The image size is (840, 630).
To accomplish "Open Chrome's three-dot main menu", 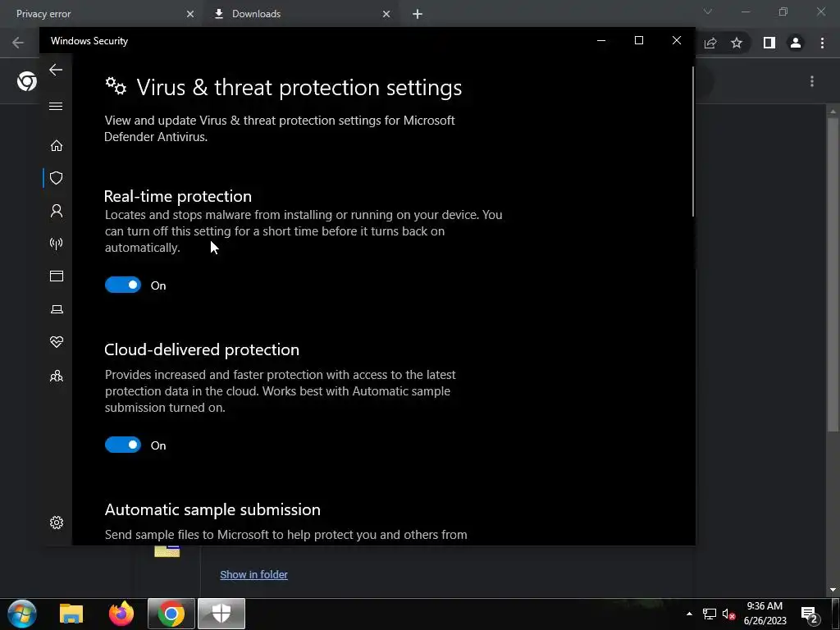I will click(822, 43).
